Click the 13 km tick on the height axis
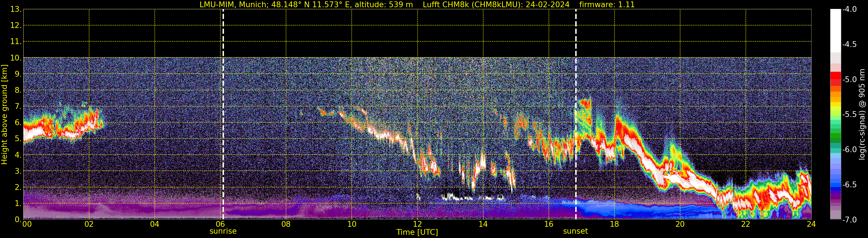 (16, 10)
